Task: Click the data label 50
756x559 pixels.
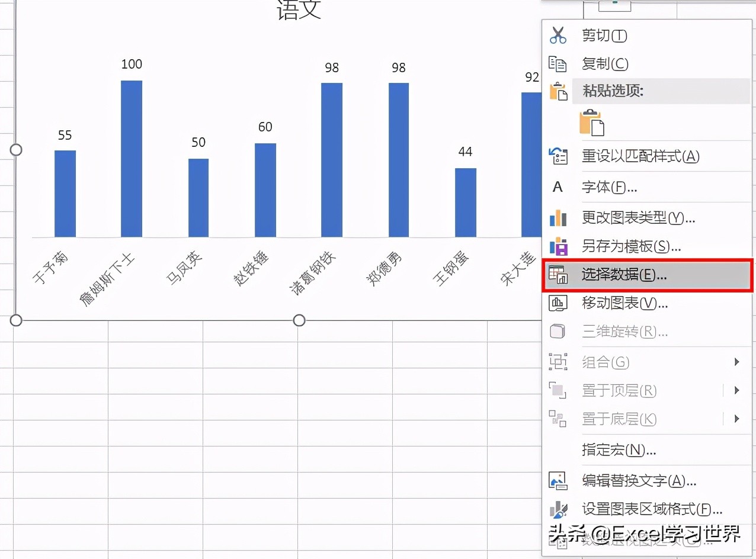Action: tap(198, 143)
